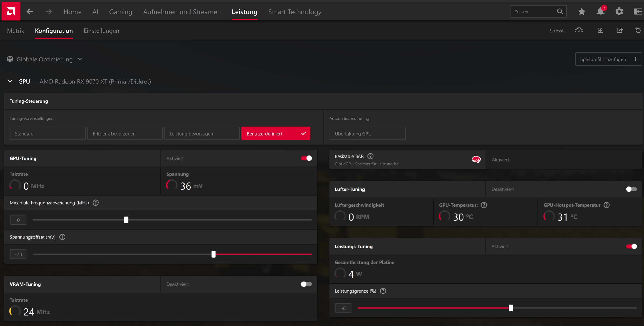This screenshot has height=326, width=644.
Task: Open notifications bell icon
Action: pyautogui.click(x=600, y=11)
